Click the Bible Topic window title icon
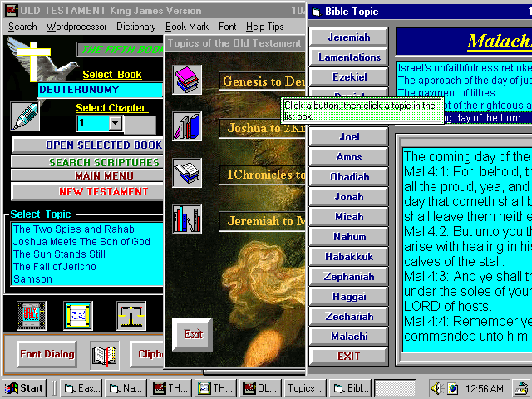532x399 pixels. (x=316, y=12)
